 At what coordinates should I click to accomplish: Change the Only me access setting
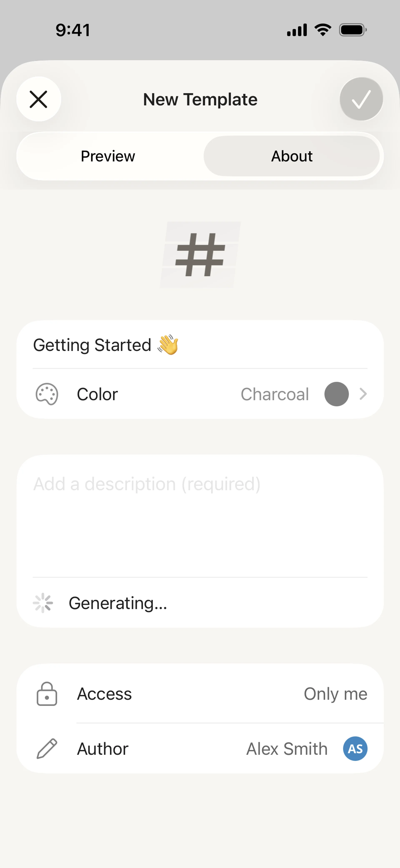(335, 694)
